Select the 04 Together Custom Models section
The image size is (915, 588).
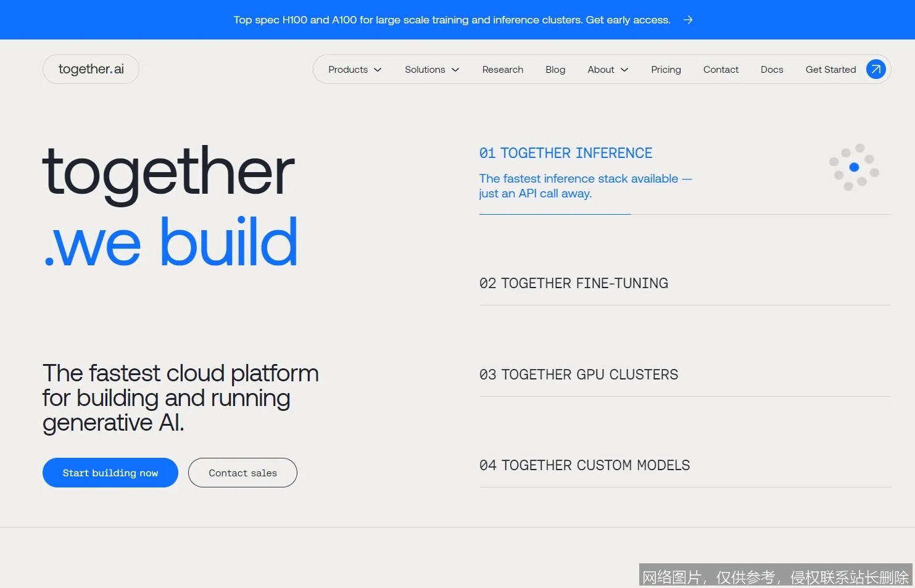point(584,465)
